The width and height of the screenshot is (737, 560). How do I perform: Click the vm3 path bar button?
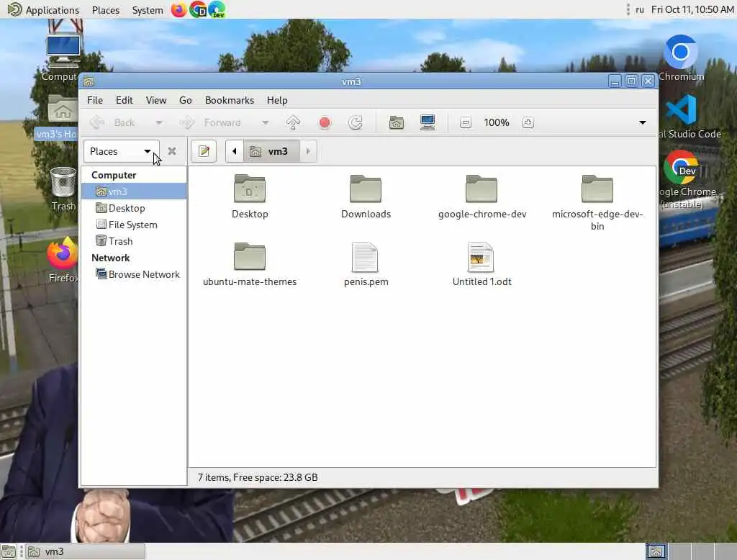271,151
